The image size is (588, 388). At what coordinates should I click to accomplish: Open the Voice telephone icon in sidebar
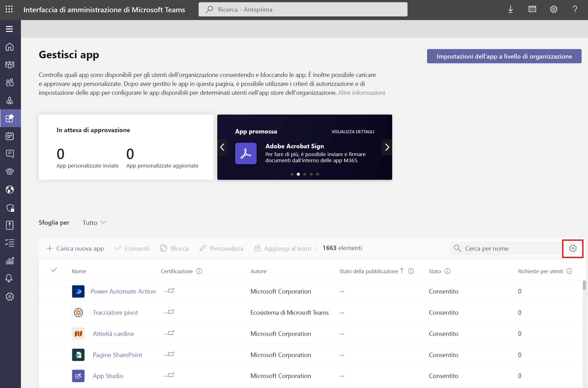[10, 172]
